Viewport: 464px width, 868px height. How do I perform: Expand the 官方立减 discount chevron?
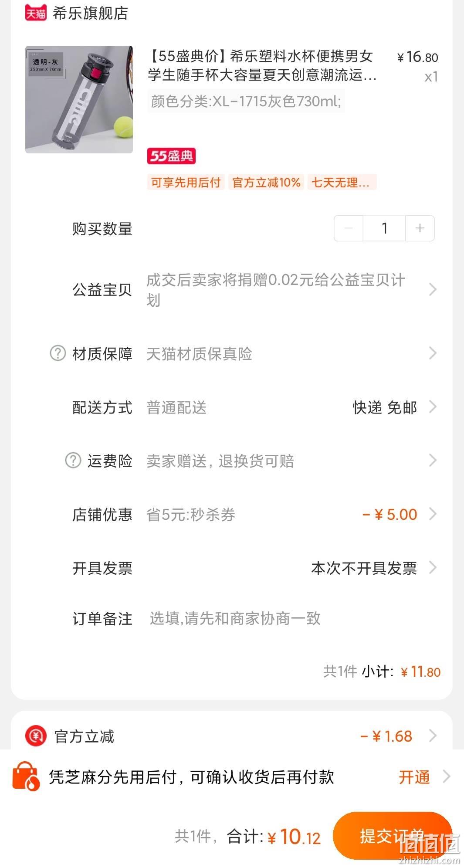tap(433, 736)
